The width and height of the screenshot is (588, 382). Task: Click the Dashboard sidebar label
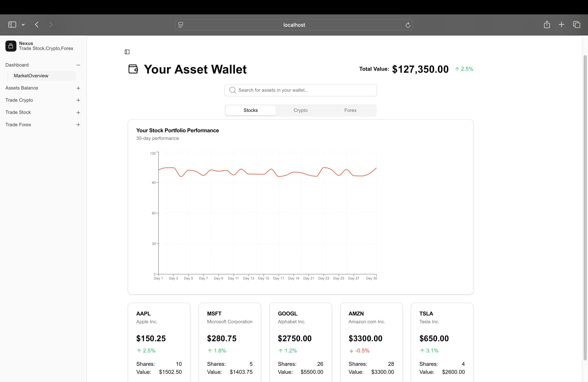click(x=17, y=65)
